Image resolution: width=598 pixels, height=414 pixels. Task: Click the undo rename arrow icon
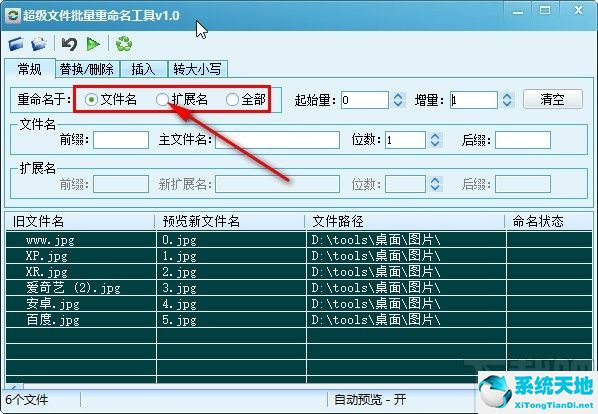point(69,44)
